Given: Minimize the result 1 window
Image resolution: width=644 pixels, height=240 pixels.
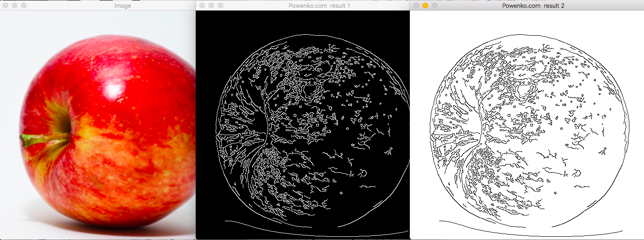Looking at the screenshot, I should point(211,5).
